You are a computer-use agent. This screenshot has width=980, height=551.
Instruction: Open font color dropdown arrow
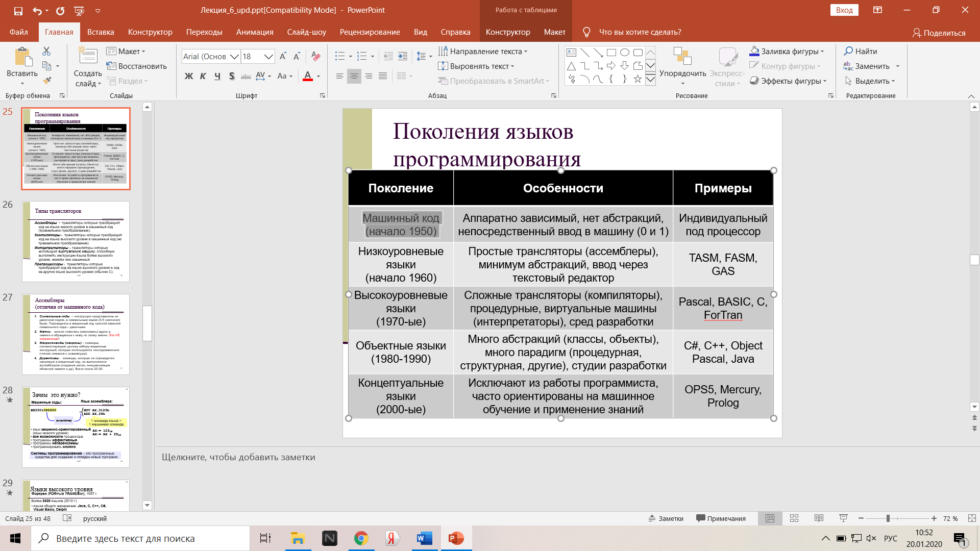click(318, 77)
